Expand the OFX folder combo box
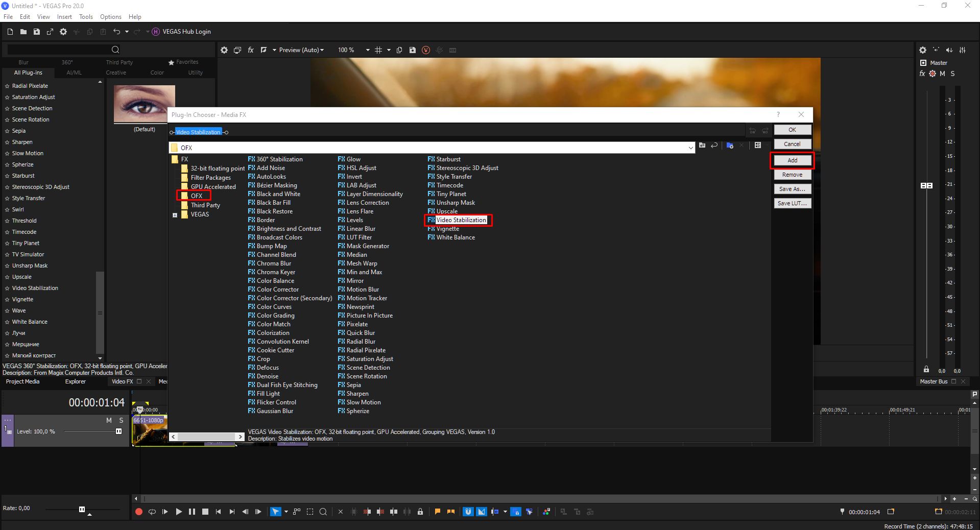The height and width of the screenshot is (530, 980). 691,148
